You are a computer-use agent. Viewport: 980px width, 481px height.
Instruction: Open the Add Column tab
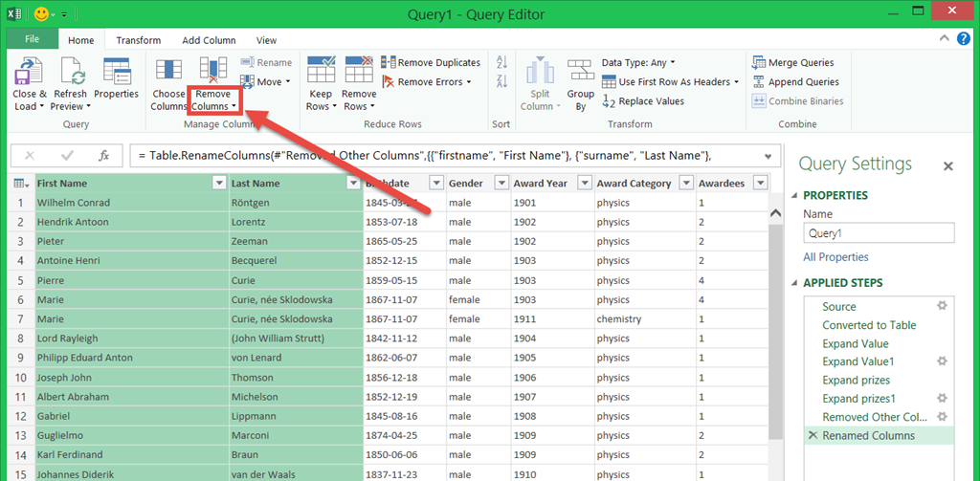point(209,40)
